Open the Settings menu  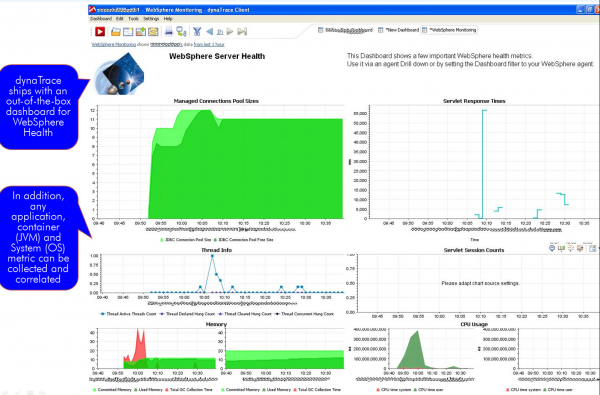pyautogui.click(x=151, y=19)
